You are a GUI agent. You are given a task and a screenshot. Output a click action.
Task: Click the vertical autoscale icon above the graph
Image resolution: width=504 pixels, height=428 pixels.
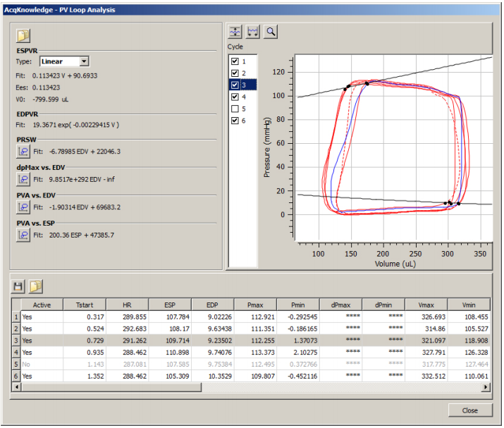click(x=235, y=32)
